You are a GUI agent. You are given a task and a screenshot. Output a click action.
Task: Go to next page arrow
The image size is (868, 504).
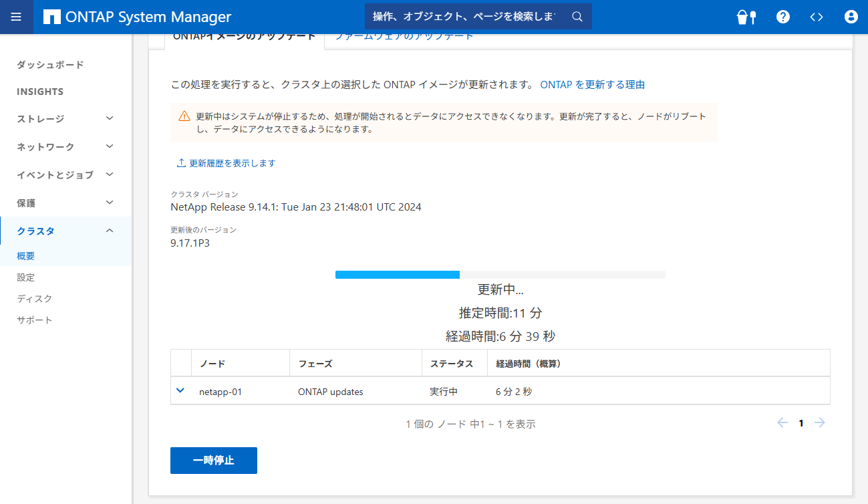click(820, 422)
